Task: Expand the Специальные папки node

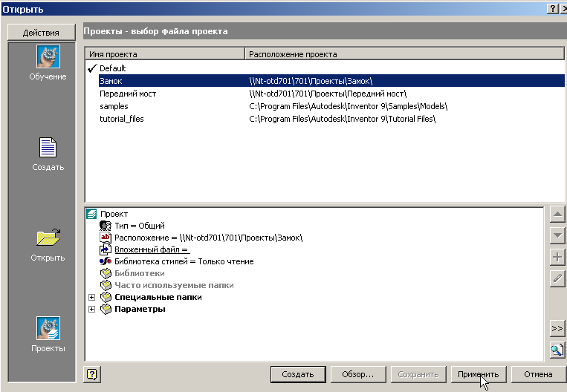Action: pos(92,298)
